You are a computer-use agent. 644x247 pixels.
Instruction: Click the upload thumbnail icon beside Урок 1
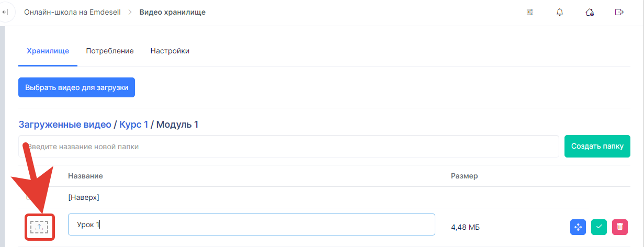(x=39, y=227)
